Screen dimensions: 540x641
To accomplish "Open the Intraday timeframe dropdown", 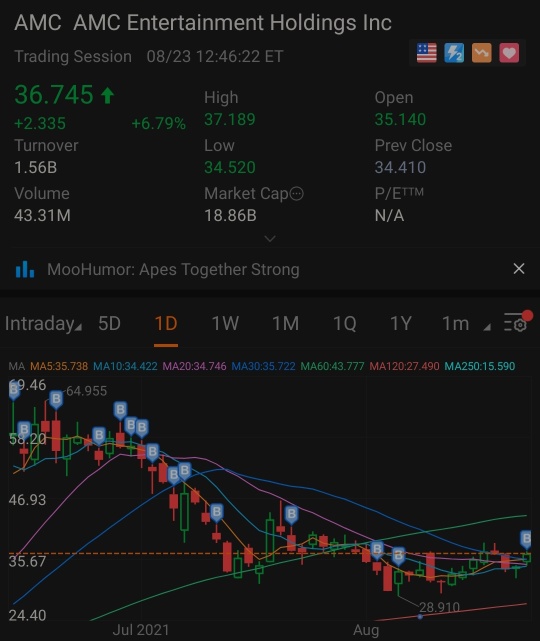I will pyautogui.click(x=43, y=323).
